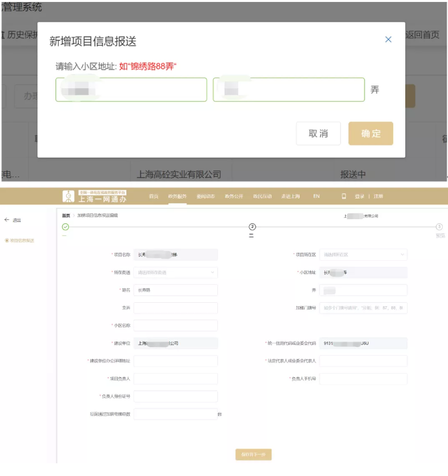The width and height of the screenshot is (448, 476).
Task: Switch language via the EN menu item
Action: coord(316,197)
